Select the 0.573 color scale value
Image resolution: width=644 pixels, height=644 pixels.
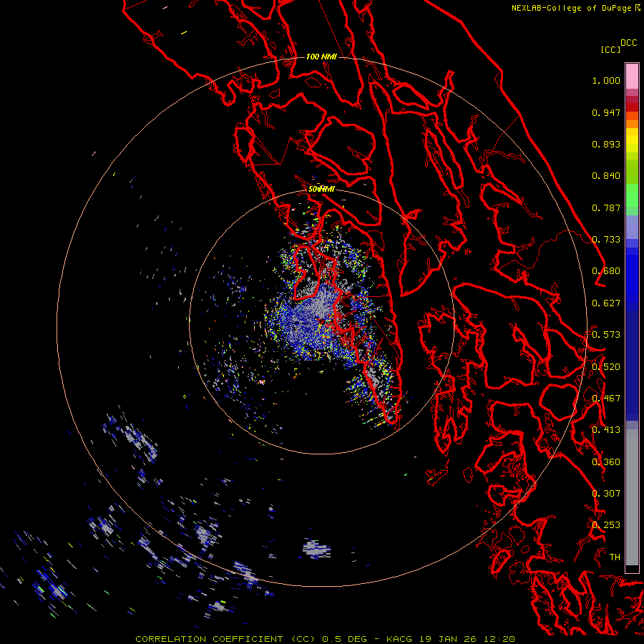click(606, 335)
